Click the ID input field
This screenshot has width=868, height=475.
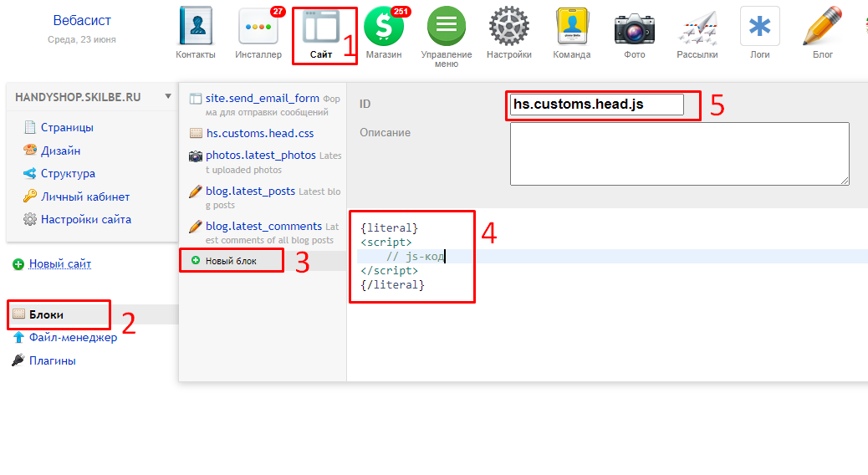(x=596, y=105)
